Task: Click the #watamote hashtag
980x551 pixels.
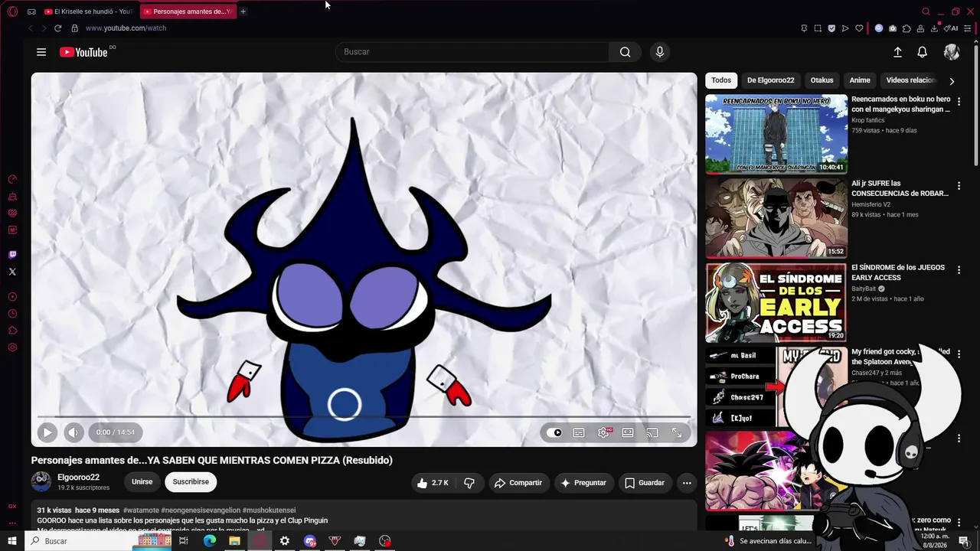Action: [x=141, y=510]
